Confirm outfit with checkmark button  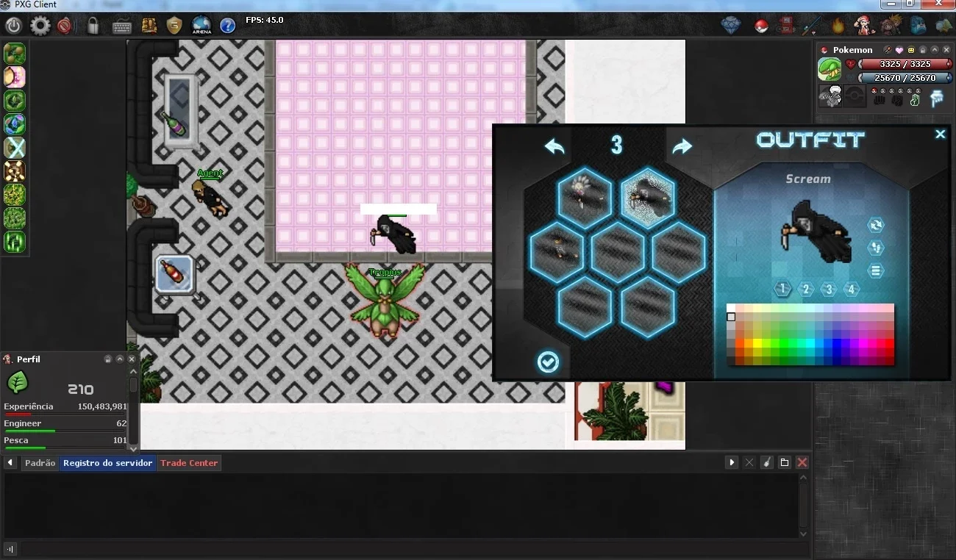[x=548, y=362]
